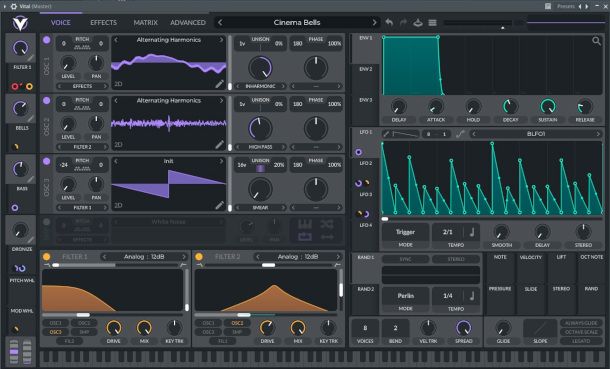Next OSC 3 Init wavetable arrow
This screenshot has width=610, height=369.
point(221,161)
